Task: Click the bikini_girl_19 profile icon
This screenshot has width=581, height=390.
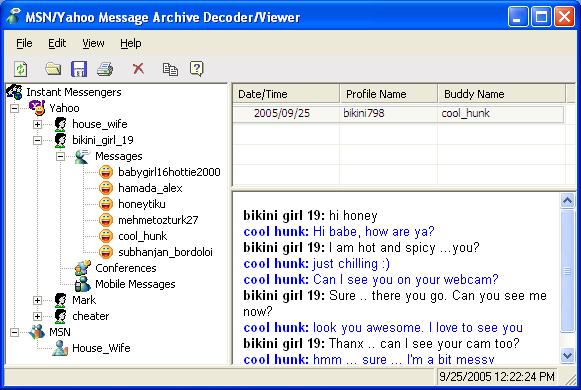Action: 60,140
